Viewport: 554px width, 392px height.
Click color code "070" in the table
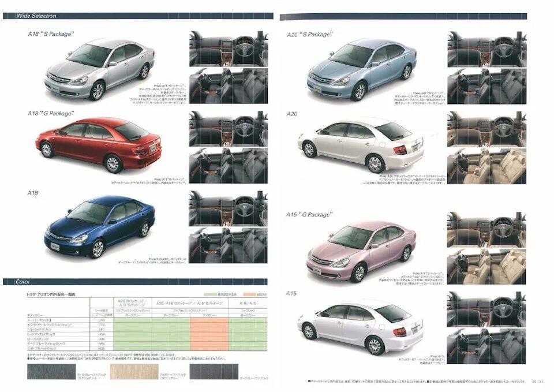(x=102, y=324)
